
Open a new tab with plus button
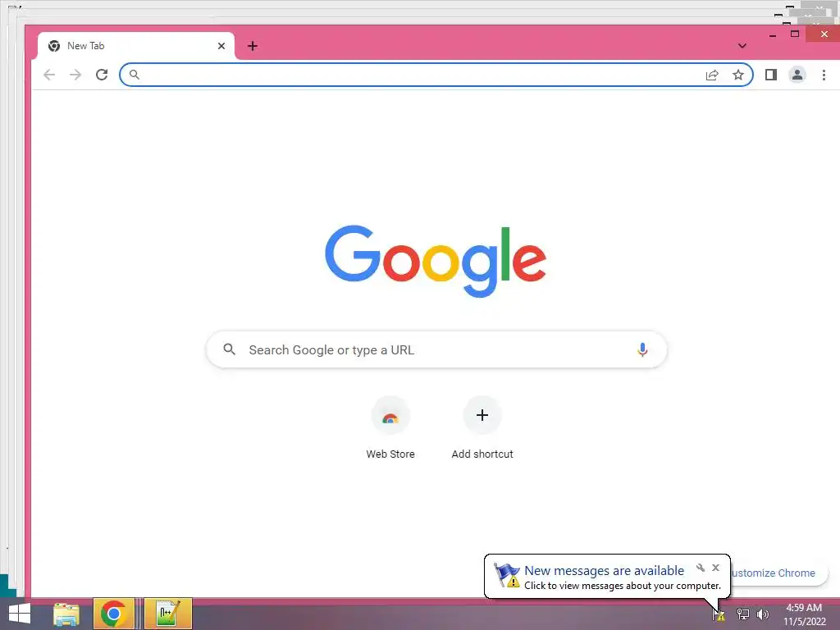[253, 46]
